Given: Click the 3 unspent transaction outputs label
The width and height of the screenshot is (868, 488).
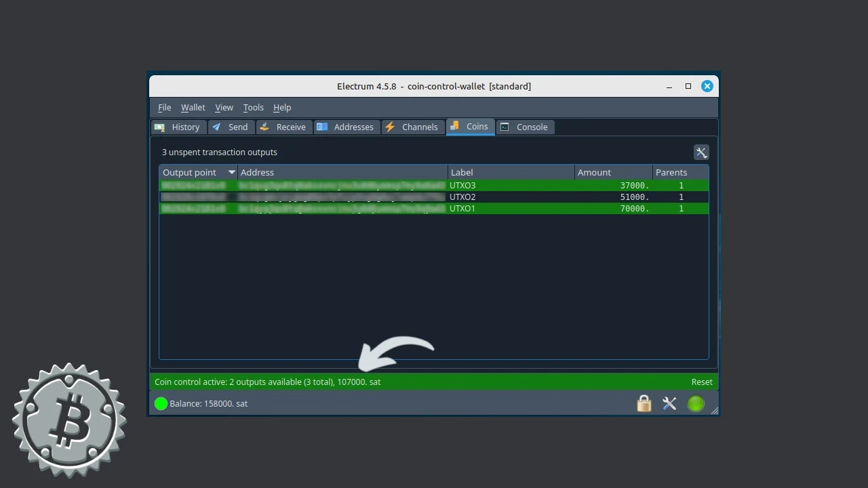Looking at the screenshot, I should [x=220, y=152].
